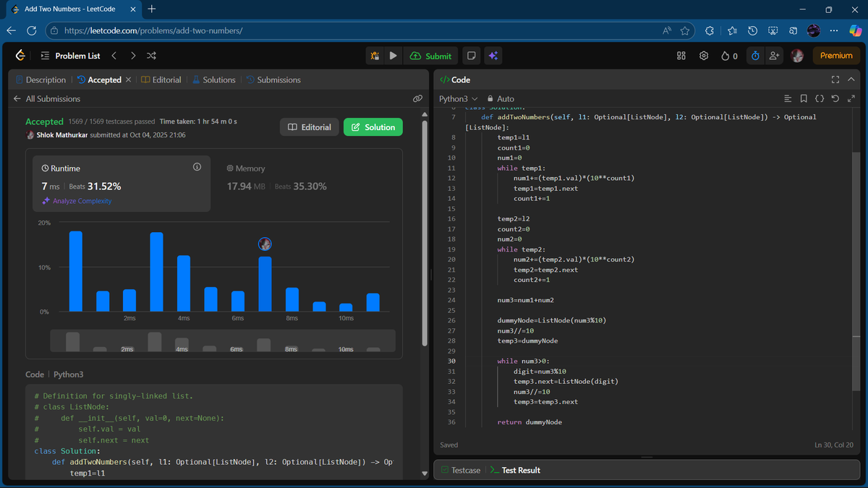Collapse the Code panel chevron
Screen dimensions: 868x488
coord(851,80)
